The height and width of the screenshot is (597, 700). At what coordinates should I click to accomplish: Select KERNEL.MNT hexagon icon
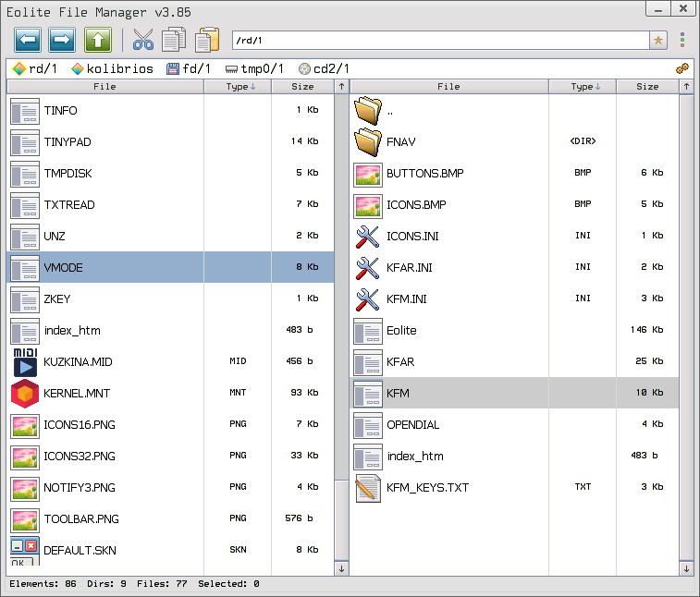[25, 394]
